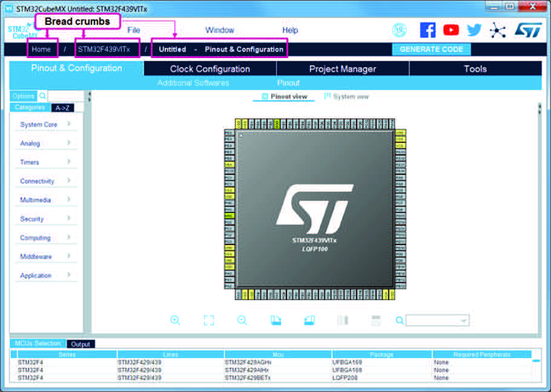Rotate the chip view clockwise icon
This screenshot has width=551, height=392.
(x=276, y=320)
